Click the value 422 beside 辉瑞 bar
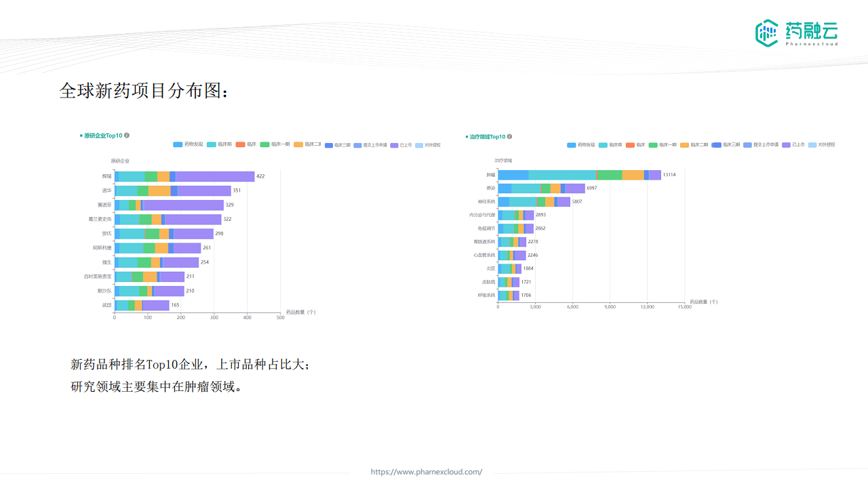Image resolution: width=868 pixels, height=488 pixels. tap(260, 176)
